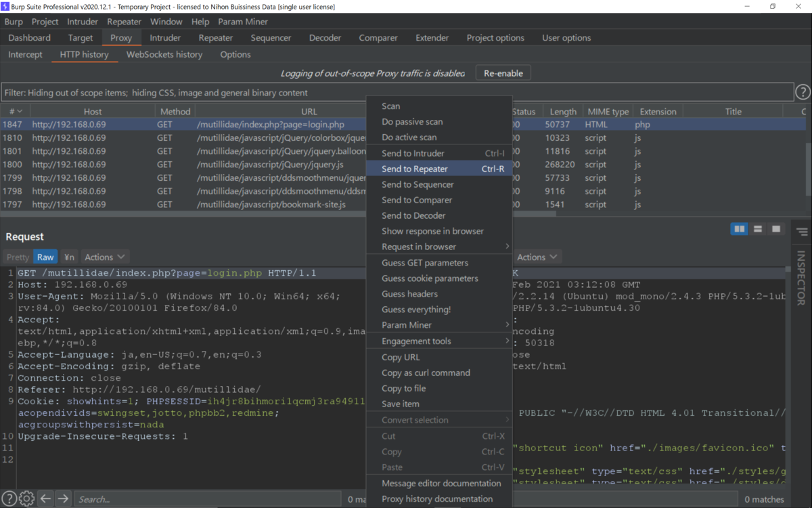This screenshot has width=812, height=508.
Task: Sort history by Host column
Action: coord(93,112)
